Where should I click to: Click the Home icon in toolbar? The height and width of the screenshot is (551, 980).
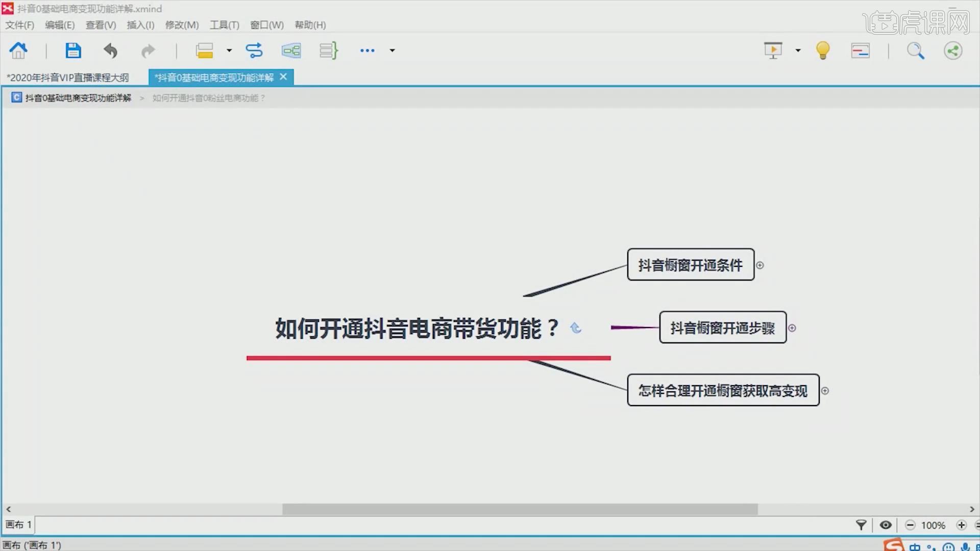[x=18, y=51]
